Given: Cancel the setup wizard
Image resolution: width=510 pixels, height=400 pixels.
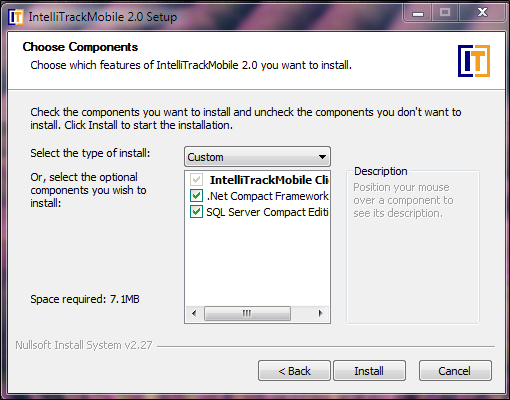Looking at the screenshot, I should pyautogui.click(x=455, y=371).
